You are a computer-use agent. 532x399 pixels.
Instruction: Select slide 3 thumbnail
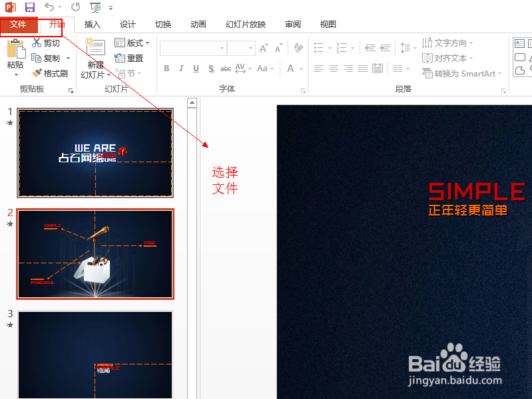click(95, 355)
